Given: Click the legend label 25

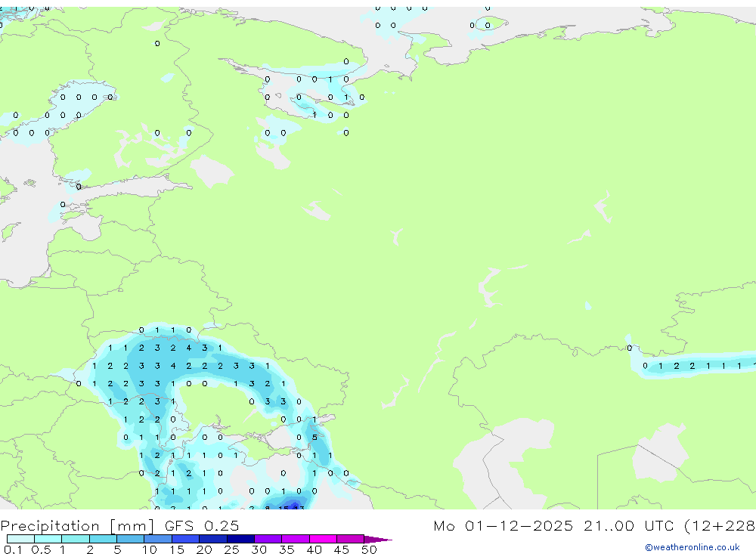Looking at the screenshot, I should click(x=231, y=549).
